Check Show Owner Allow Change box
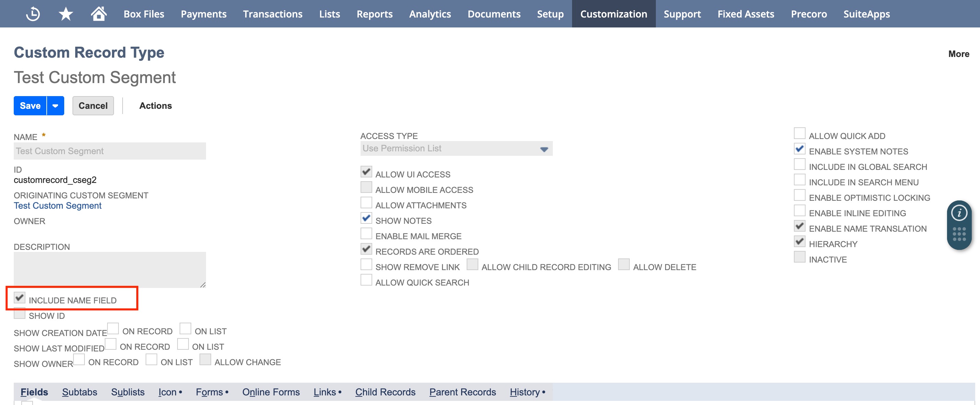Image resolution: width=980 pixels, height=405 pixels. click(205, 359)
